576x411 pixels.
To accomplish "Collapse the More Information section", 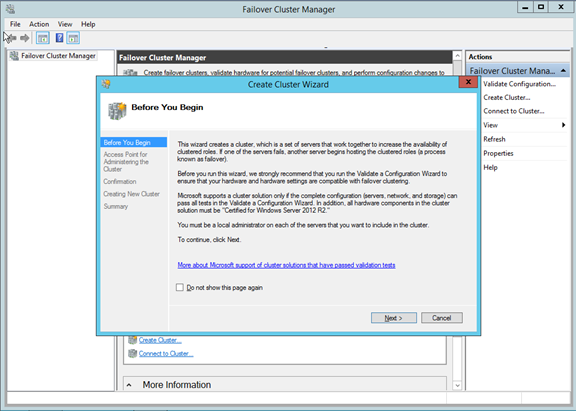I will (x=129, y=385).
